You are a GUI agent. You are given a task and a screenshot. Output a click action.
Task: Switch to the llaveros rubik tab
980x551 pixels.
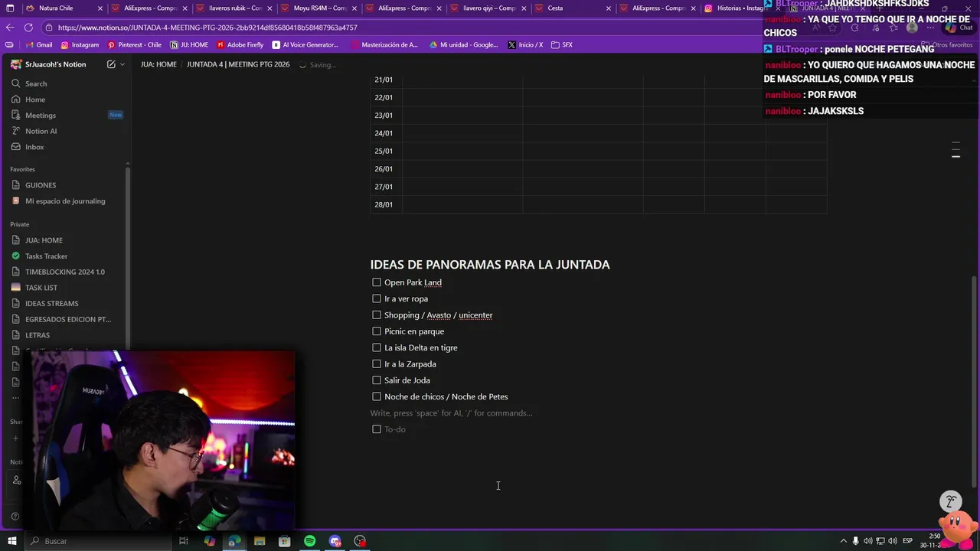(x=235, y=8)
